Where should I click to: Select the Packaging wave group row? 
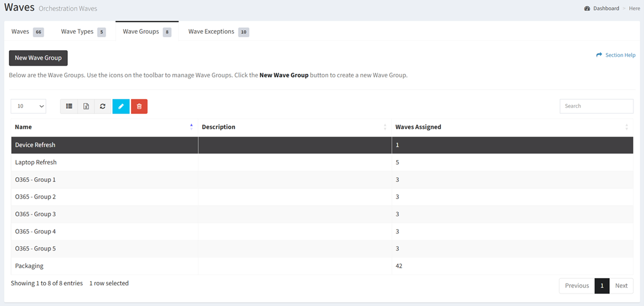point(30,266)
